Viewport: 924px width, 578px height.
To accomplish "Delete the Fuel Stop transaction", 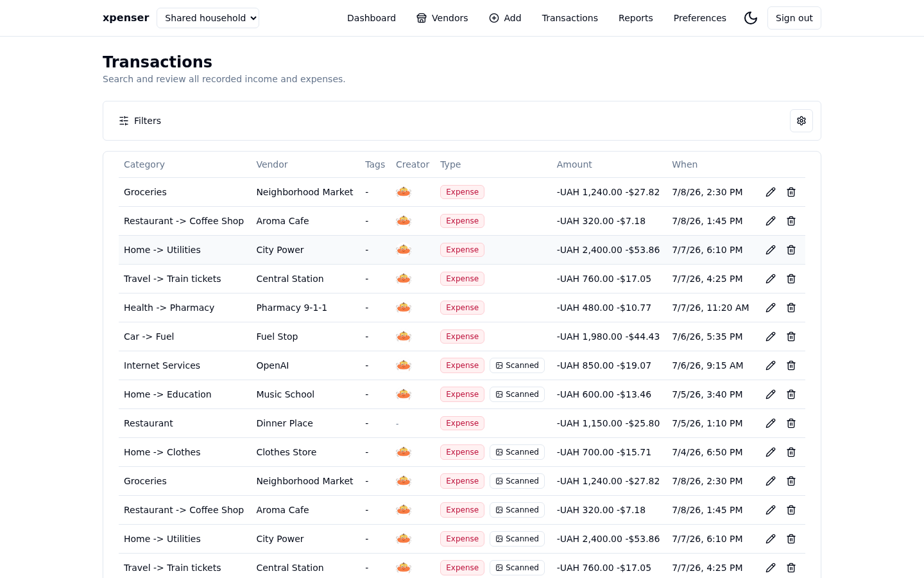I will (791, 337).
